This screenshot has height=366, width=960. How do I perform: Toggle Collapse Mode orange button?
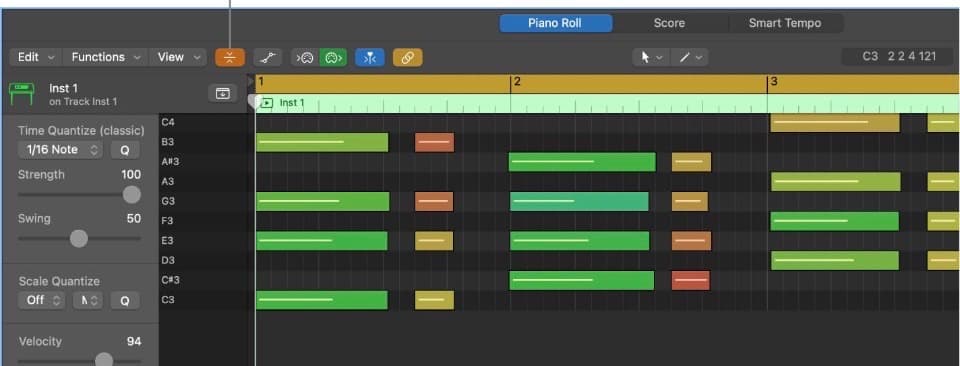pyautogui.click(x=230, y=58)
